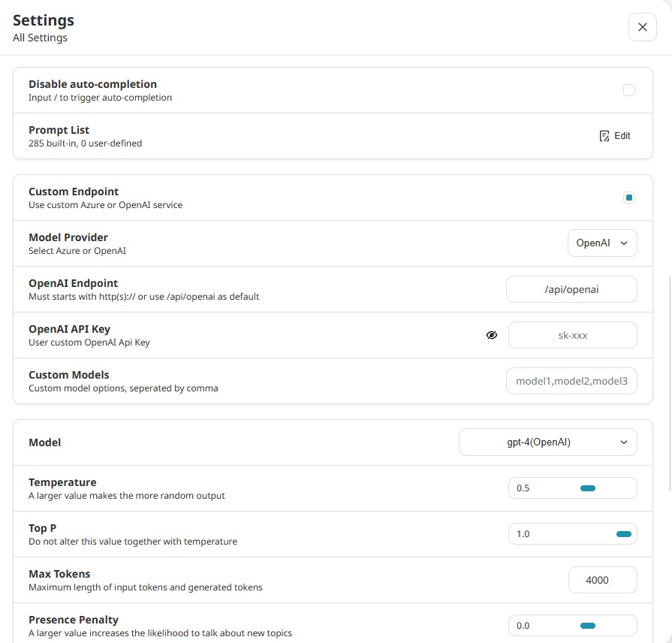Close the Settings dialog with X button
The image size is (672, 643).
point(642,27)
